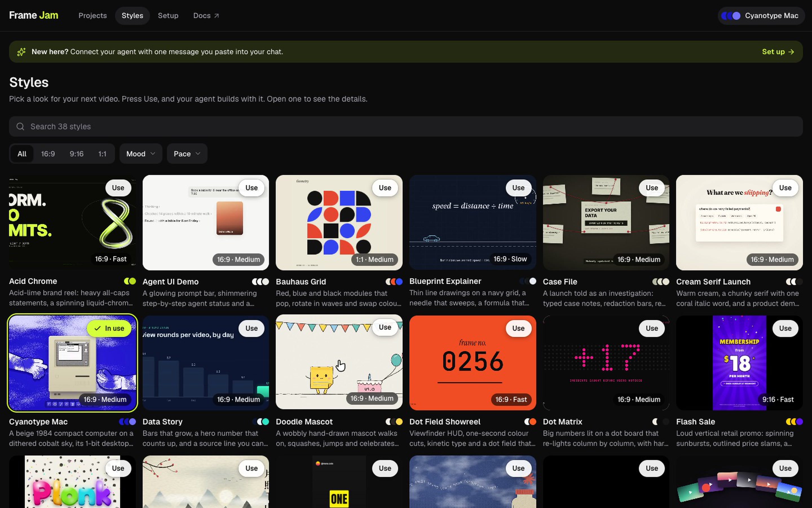The image size is (812, 508).
Task: Click the Set up arrow icon
Action: pyautogui.click(x=791, y=52)
